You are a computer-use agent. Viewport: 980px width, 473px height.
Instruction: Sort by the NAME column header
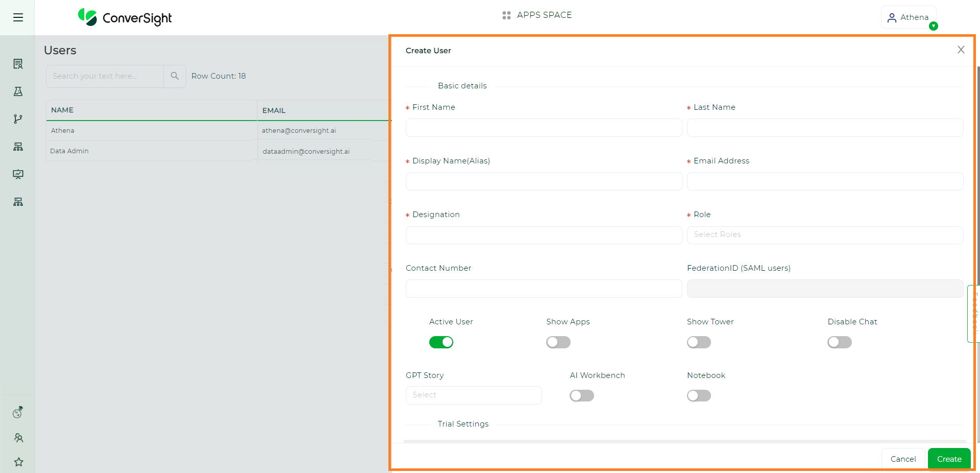62,110
